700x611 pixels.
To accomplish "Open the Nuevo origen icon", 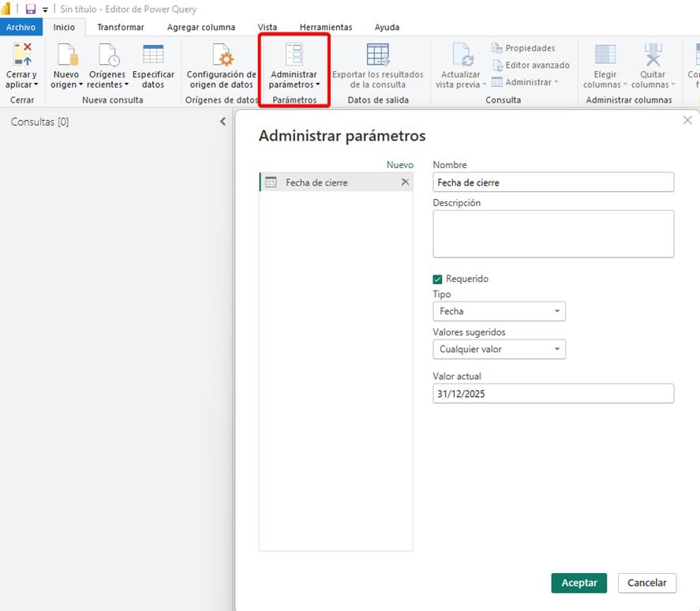I will tap(67, 55).
